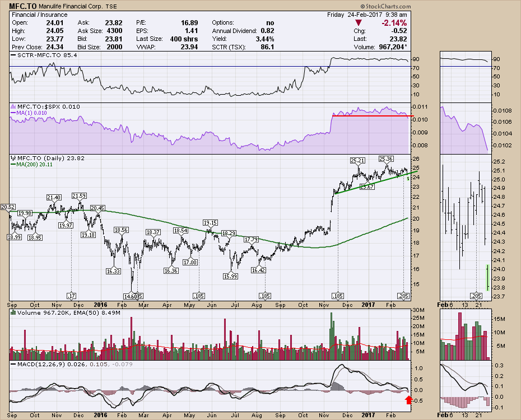Click the SCTR (TSX) value 86.1

point(267,47)
